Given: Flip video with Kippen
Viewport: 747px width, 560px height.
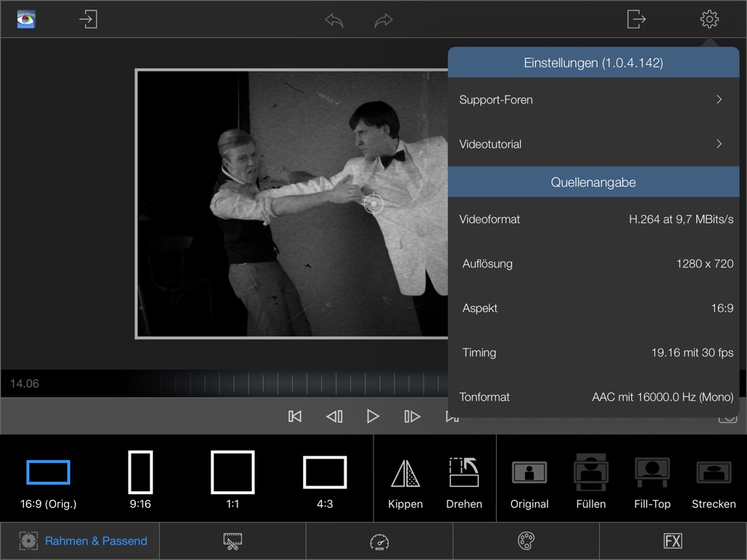Looking at the screenshot, I should point(405,482).
